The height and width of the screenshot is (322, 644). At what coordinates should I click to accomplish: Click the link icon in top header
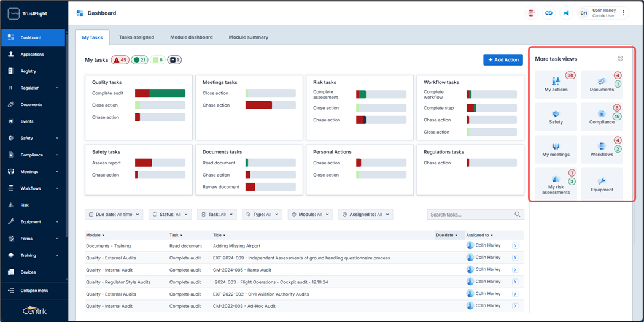coord(549,13)
